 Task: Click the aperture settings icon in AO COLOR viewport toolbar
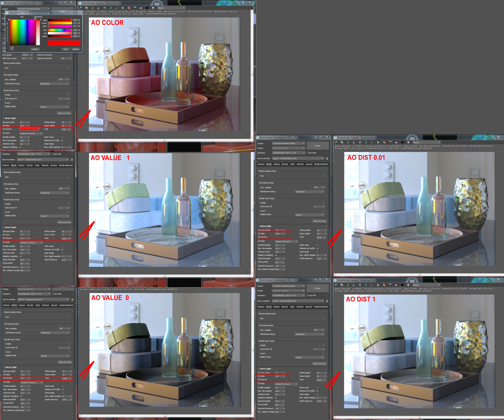[x=153, y=8]
